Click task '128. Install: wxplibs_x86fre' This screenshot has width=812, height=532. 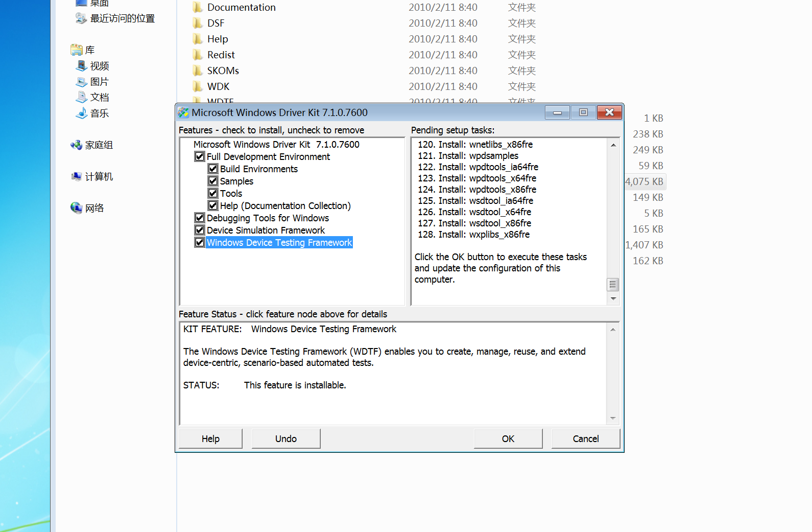coord(473,235)
